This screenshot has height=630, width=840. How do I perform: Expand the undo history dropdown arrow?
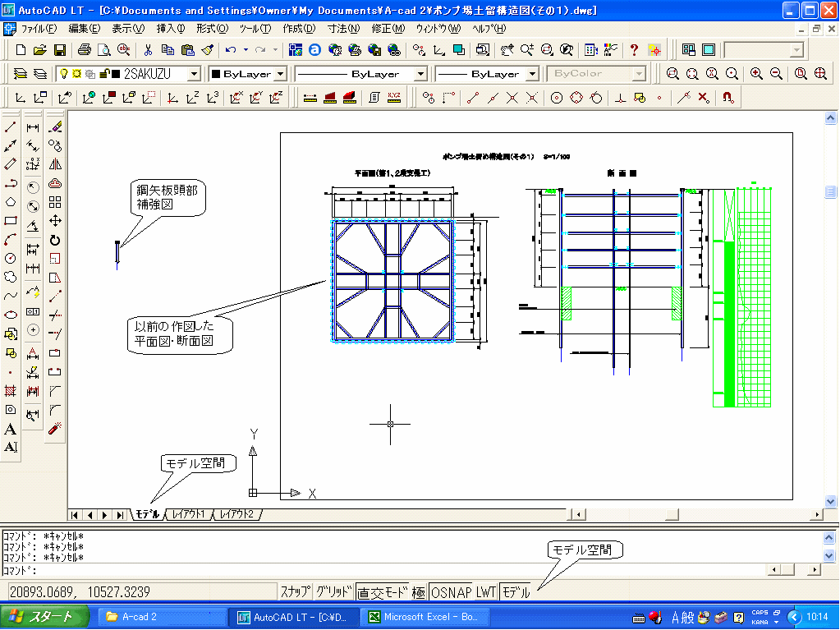click(x=246, y=50)
